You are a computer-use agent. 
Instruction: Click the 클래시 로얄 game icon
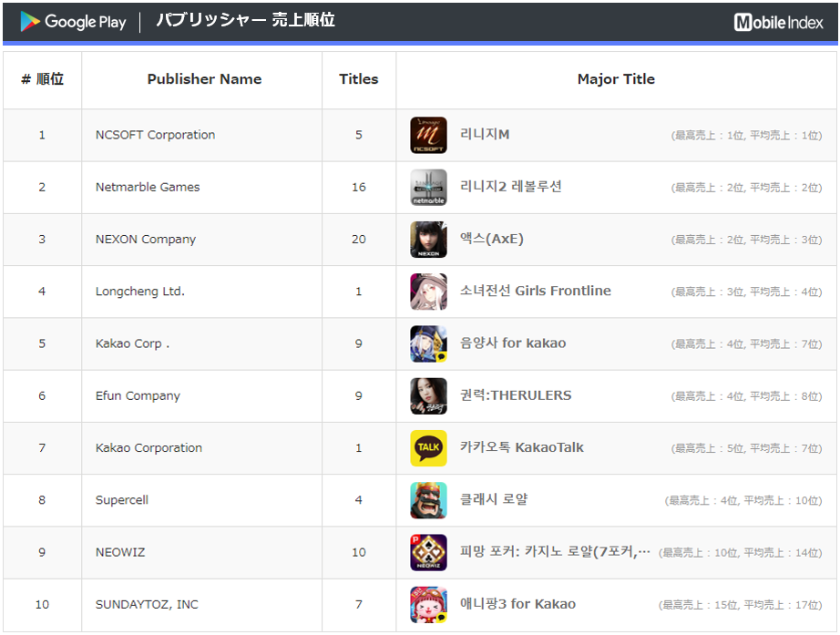point(428,500)
